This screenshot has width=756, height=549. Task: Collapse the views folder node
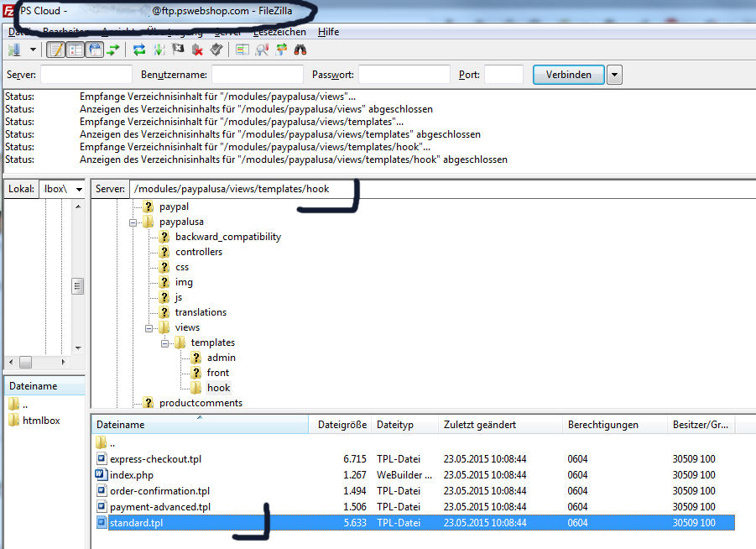(x=149, y=328)
